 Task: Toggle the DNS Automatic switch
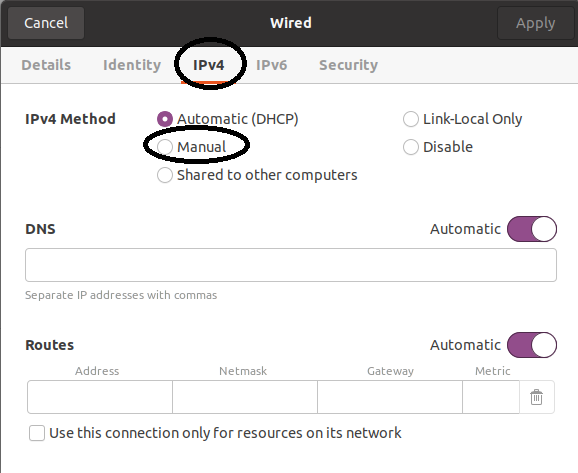pos(532,229)
